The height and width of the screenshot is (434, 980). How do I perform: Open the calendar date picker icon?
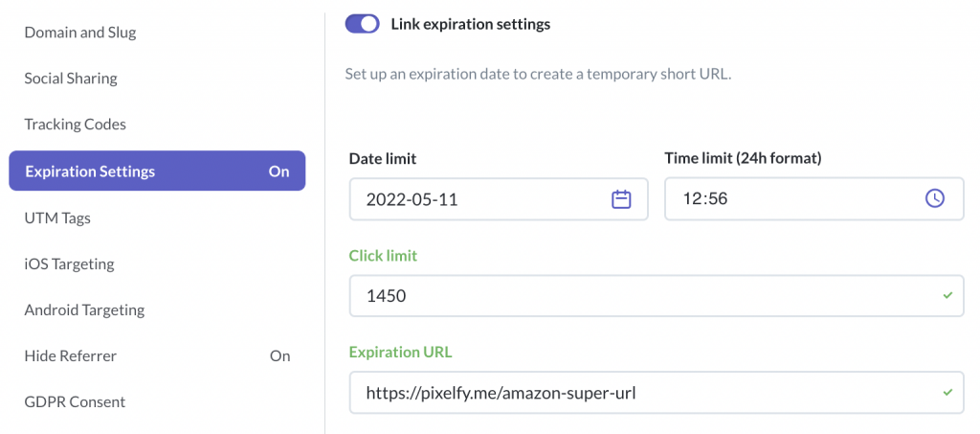pos(620,199)
